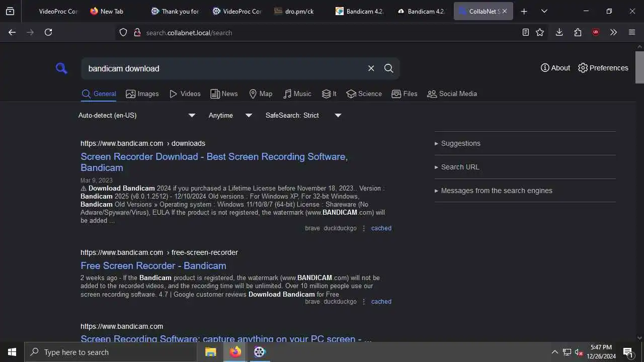This screenshot has height=362, width=644.
Task: Open the extensions puzzle icon
Action: click(578, 32)
